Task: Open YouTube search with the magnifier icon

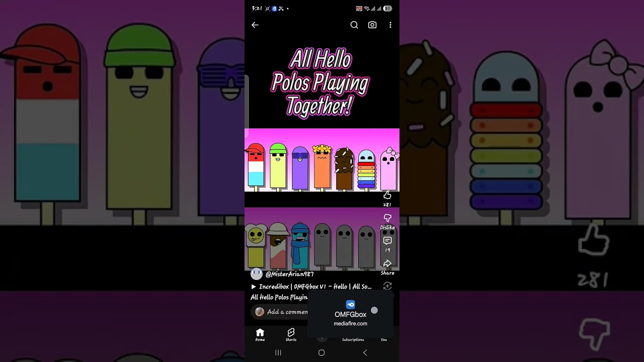Action: (354, 25)
